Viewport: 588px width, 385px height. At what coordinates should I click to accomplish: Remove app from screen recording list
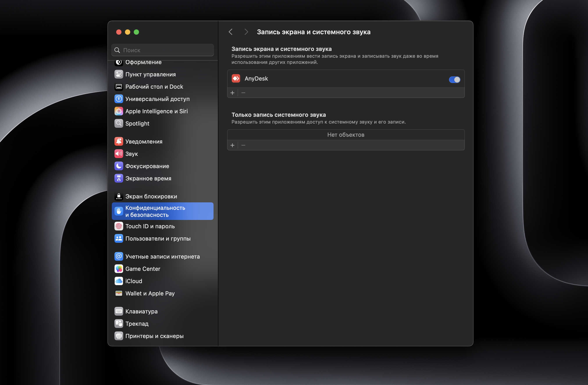click(x=243, y=93)
